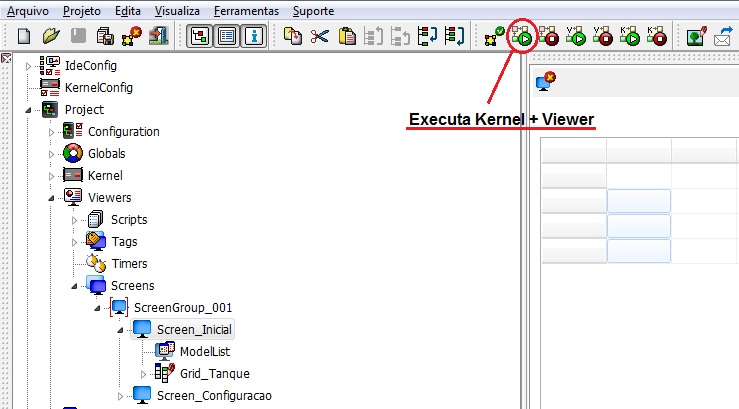Open the Visualiza menu
Image resolution: width=739 pixels, height=409 pixels.
(x=177, y=11)
